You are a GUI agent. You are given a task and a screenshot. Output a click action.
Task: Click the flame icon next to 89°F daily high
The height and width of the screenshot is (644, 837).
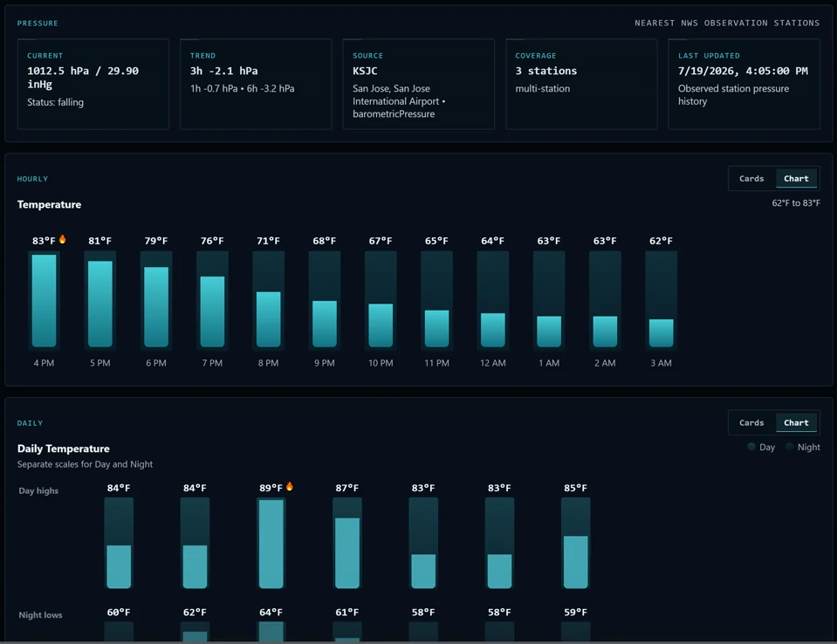289,486
